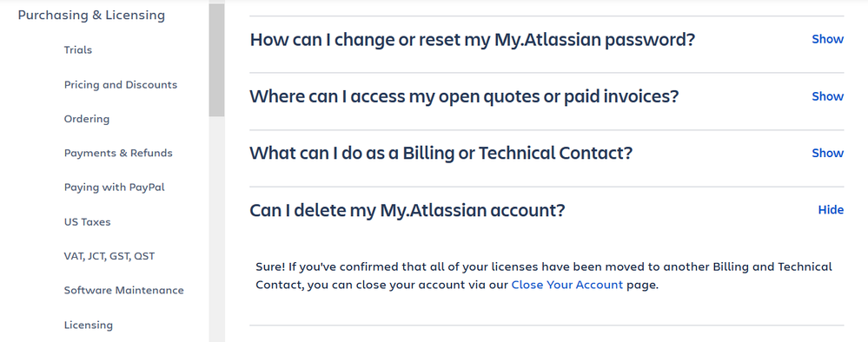The height and width of the screenshot is (342, 868).
Task: Click question 'Where can I access my open quotes'
Action: tap(464, 97)
